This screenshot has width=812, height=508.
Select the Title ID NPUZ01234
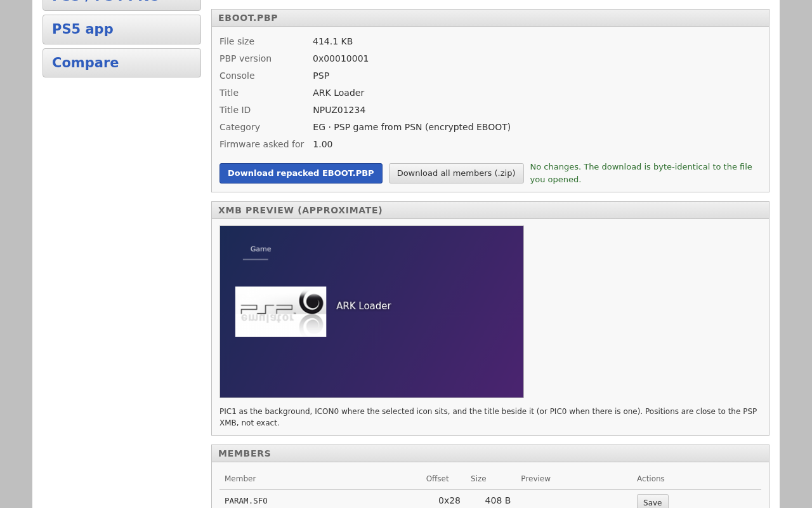pyautogui.click(x=339, y=110)
